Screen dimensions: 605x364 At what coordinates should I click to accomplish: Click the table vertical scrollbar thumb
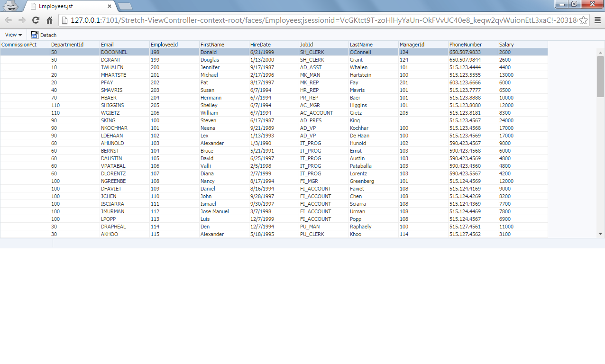[600, 76]
